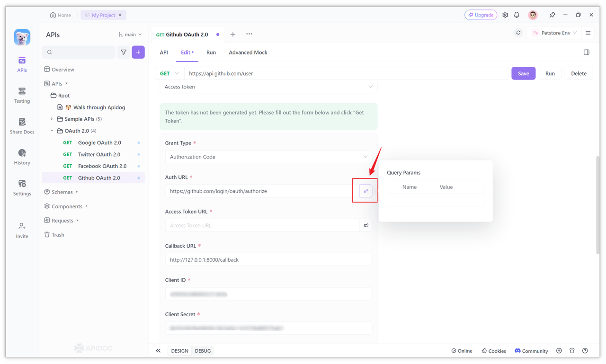Open Auth URL query params icon

[366, 191]
